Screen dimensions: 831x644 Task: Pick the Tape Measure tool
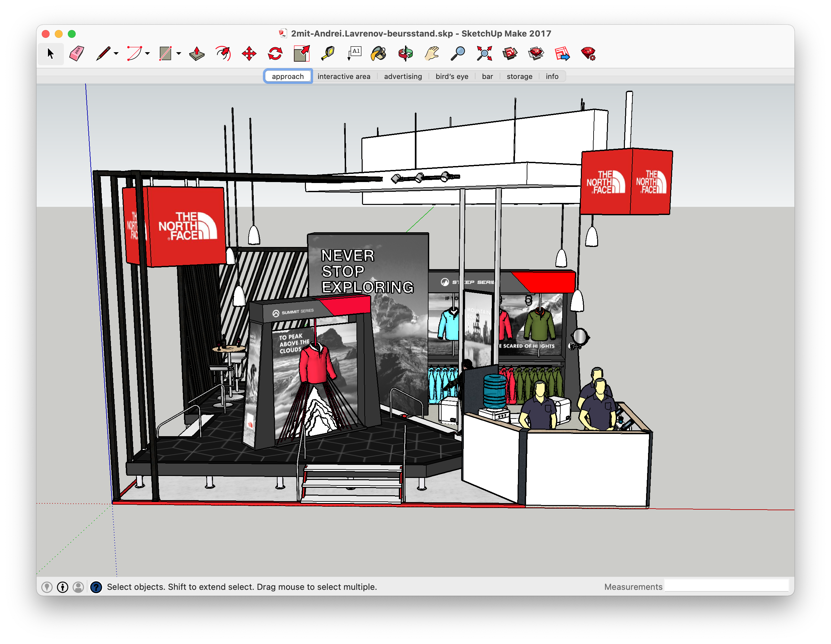tap(327, 54)
